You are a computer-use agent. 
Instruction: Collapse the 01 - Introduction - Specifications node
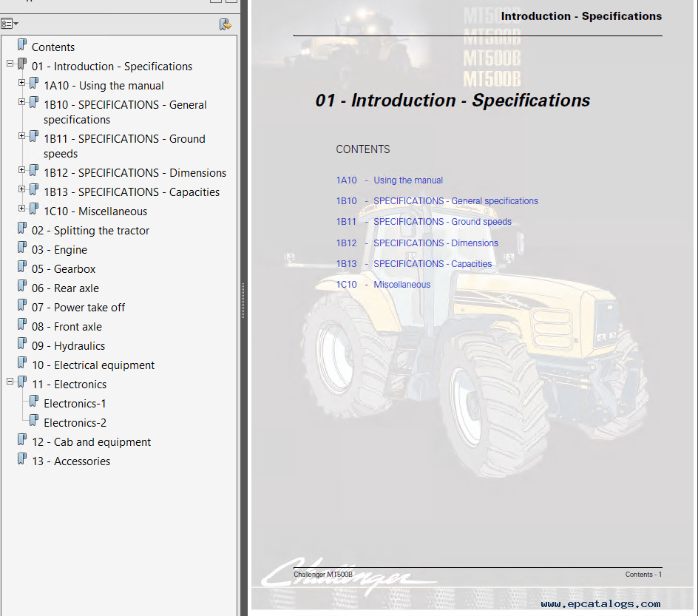10,64
